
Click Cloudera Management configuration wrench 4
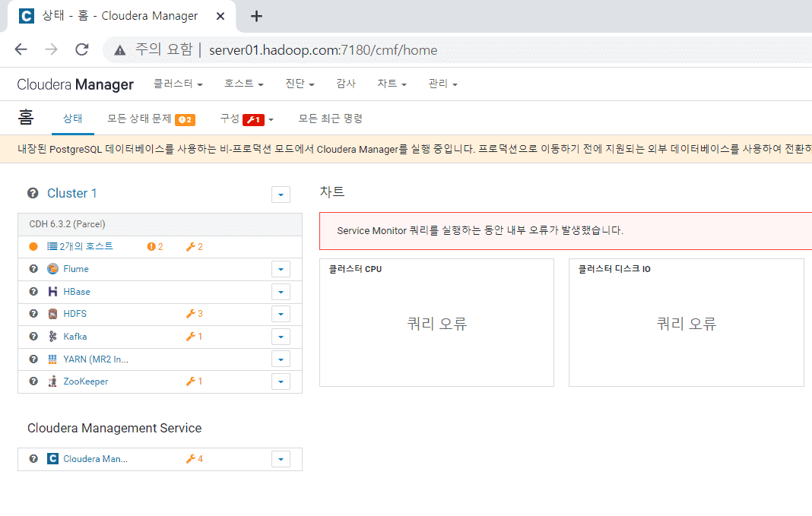[x=195, y=458]
